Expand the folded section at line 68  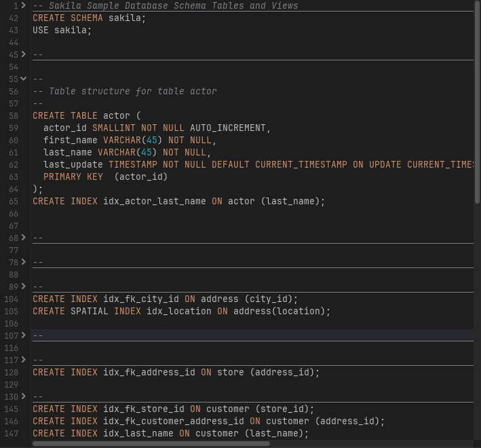coord(24,238)
